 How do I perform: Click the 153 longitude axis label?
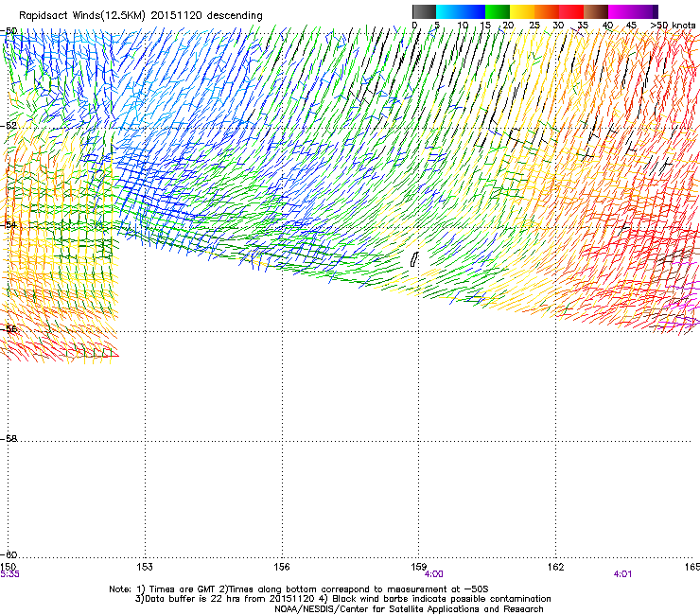[x=145, y=567]
